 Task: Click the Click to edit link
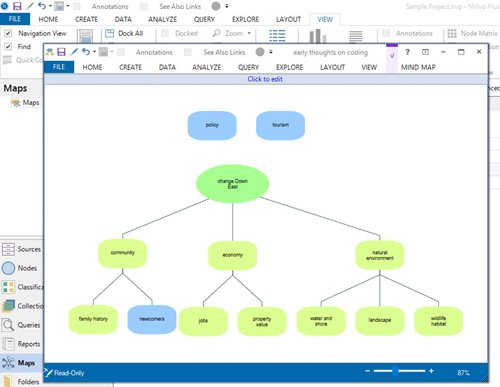tap(265, 79)
